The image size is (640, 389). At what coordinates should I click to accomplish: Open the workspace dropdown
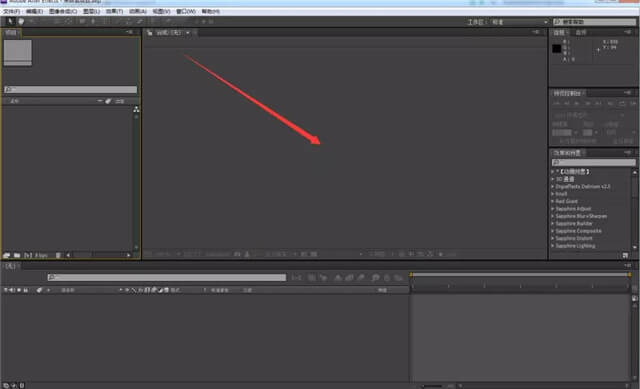tap(520, 22)
